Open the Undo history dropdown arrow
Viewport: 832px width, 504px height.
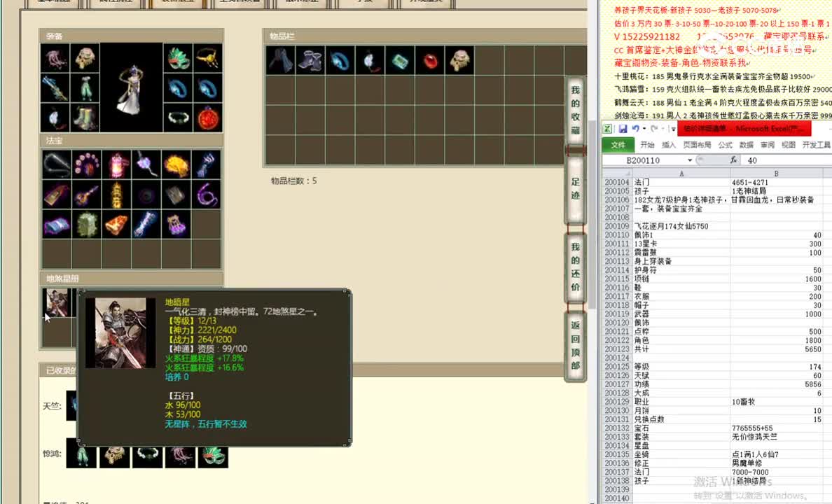click(x=644, y=128)
